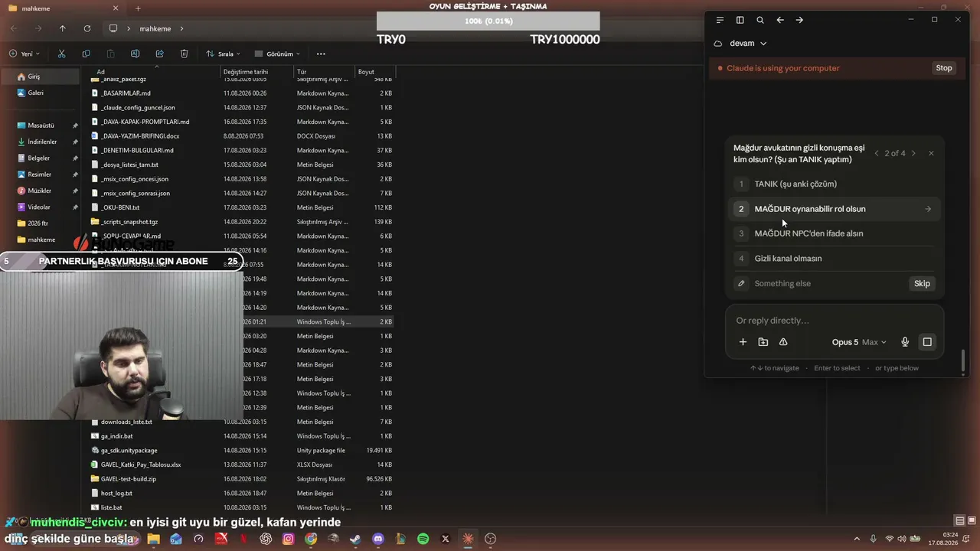Click the Stop button in Claude banner
The width and height of the screenshot is (980, 551).
pyautogui.click(x=944, y=68)
